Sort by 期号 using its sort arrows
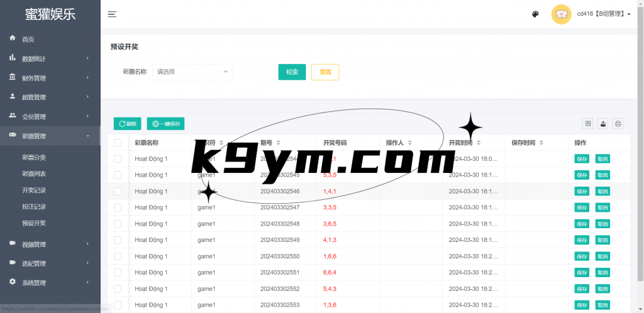Image resolution: width=644 pixels, height=313 pixels. coord(278,143)
